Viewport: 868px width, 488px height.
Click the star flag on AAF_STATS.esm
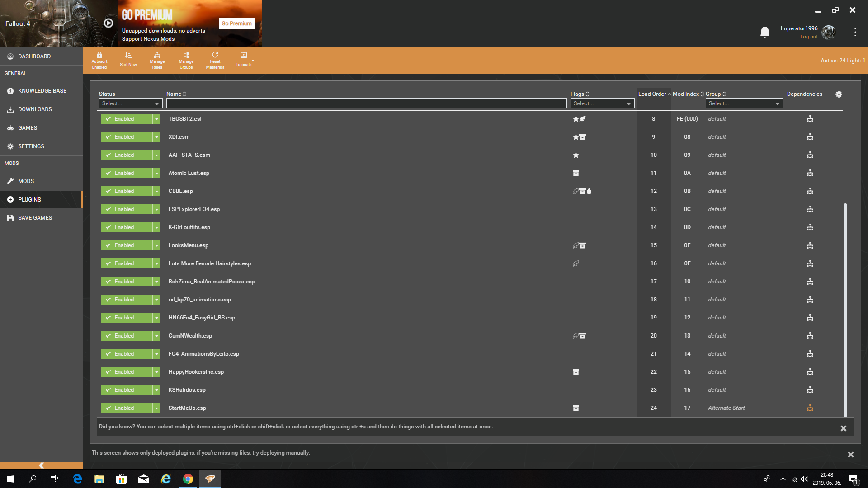click(x=576, y=155)
